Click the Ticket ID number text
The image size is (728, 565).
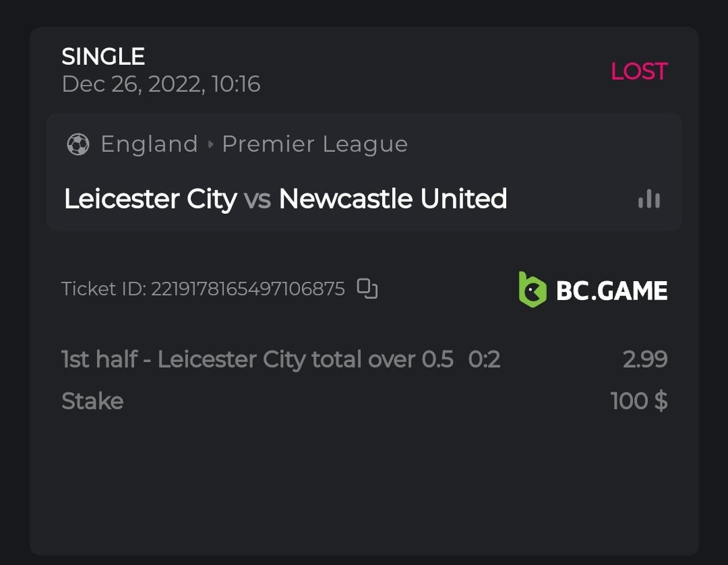click(247, 289)
